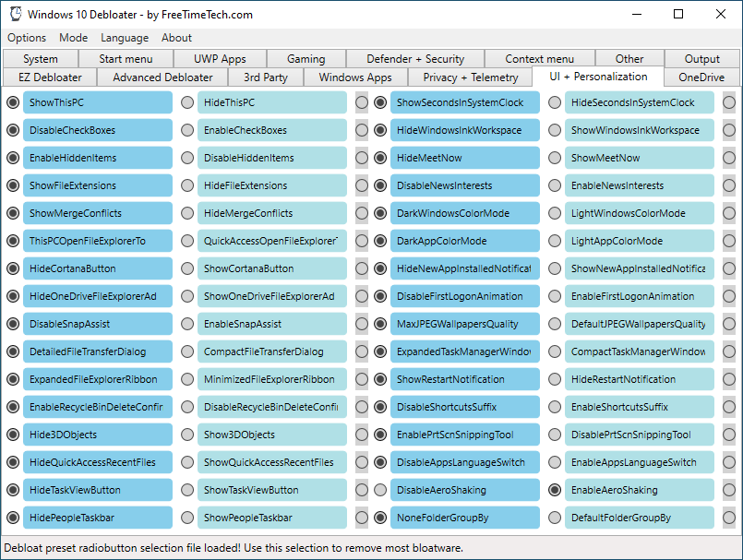The height and width of the screenshot is (560, 743).
Task: Click the Debloater app icon in title bar
Action: tap(16, 14)
